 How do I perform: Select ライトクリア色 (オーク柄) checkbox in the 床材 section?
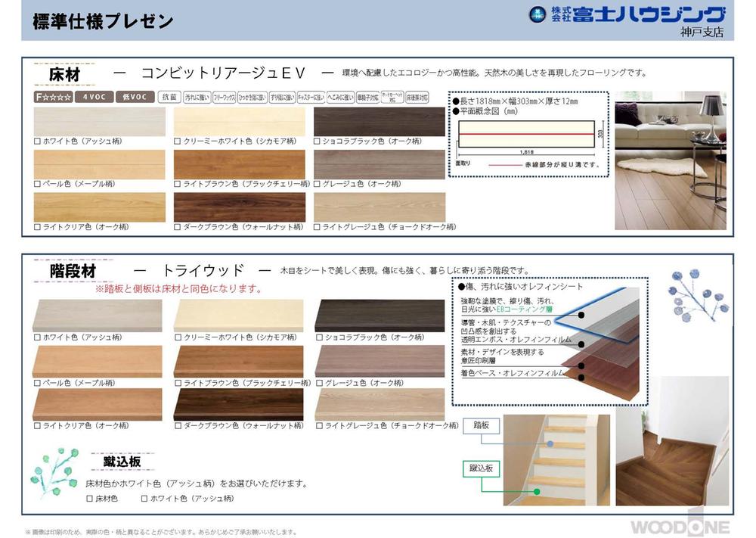37,227
